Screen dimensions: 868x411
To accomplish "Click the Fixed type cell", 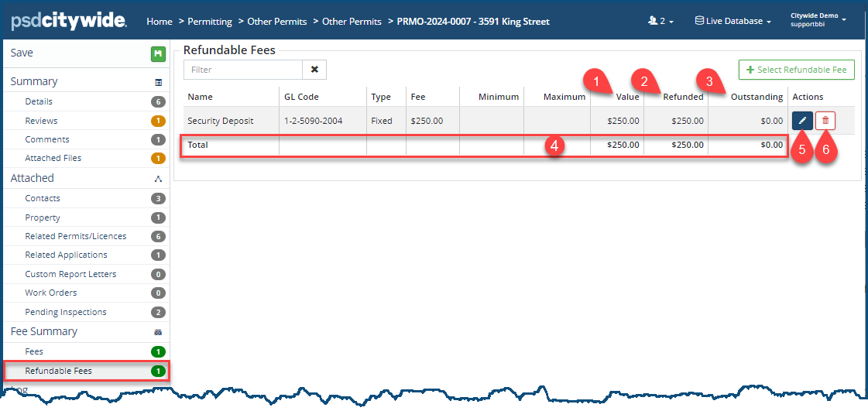I will coord(382,121).
